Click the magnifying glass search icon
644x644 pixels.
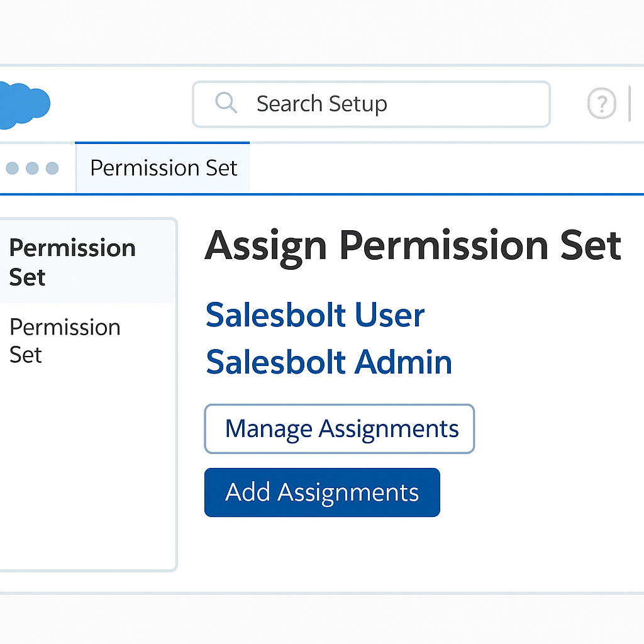pos(225,103)
